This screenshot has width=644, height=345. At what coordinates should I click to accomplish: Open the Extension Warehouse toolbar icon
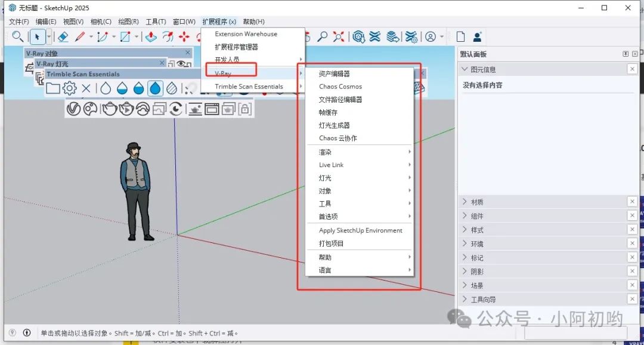[x=375, y=37]
